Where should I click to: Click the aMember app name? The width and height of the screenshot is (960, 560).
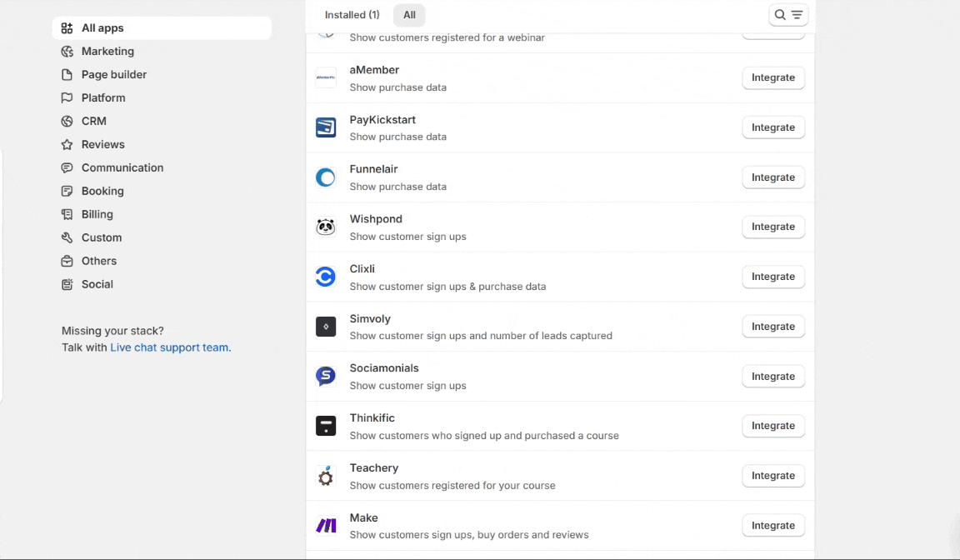[x=374, y=70]
